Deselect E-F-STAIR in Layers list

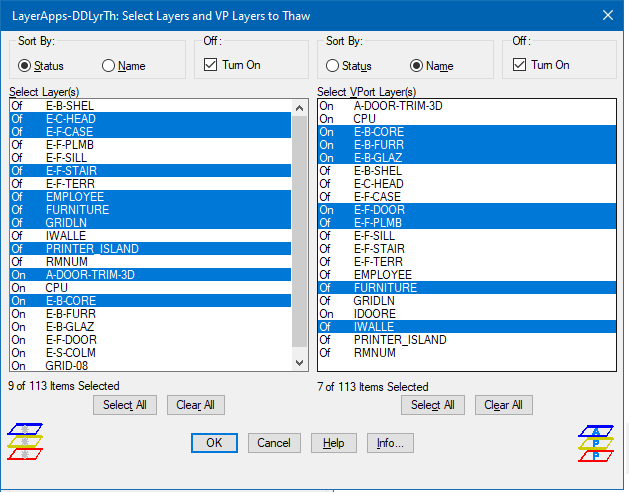point(150,171)
